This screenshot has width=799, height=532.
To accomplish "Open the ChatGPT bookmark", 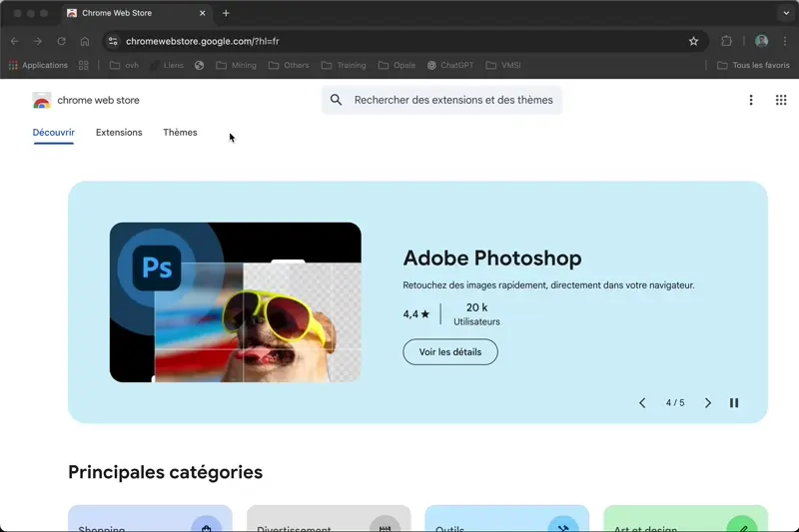I will (x=450, y=65).
